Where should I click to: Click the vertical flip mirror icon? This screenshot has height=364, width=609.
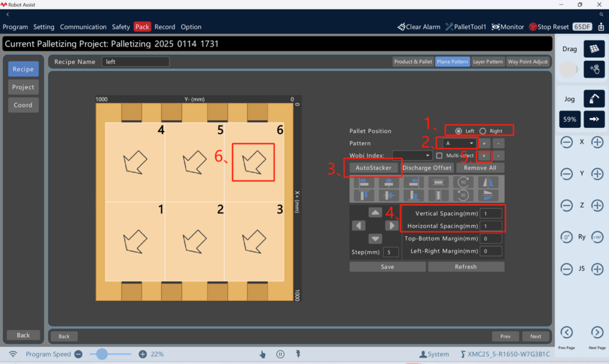pos(488,195)
